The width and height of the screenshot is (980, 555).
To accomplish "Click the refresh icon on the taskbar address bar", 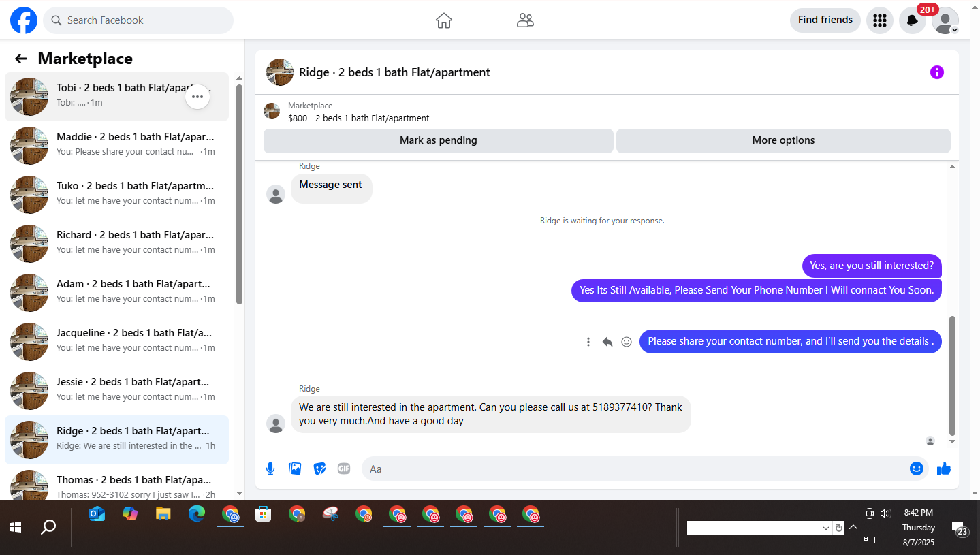I will 839,528.
